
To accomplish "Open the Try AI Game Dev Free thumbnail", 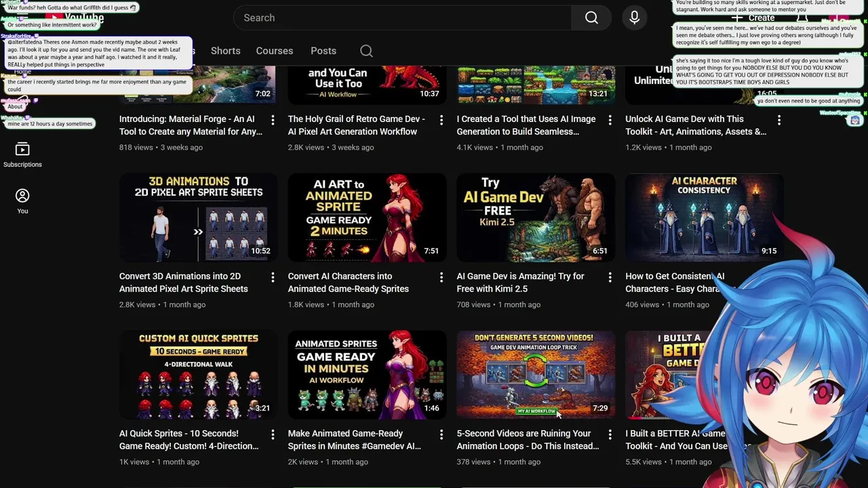I will pos(536,218).
